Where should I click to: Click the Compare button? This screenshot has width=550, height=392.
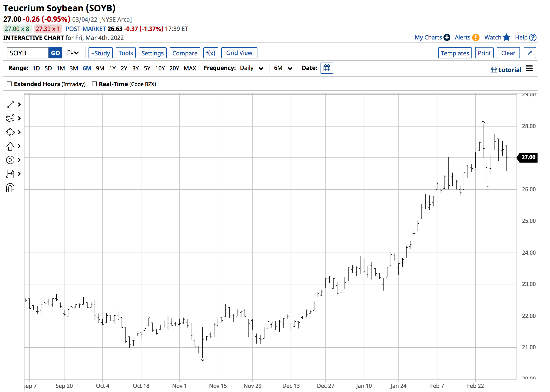[185, 53]
